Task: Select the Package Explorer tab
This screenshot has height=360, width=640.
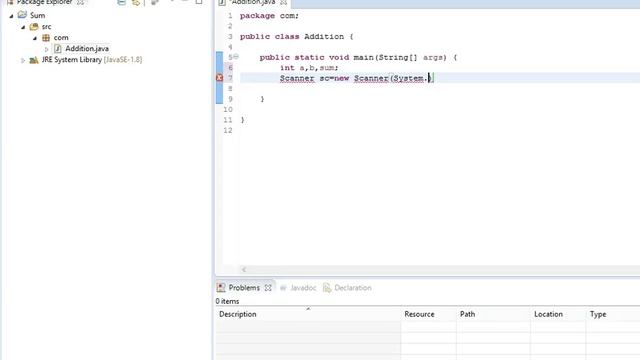Action: [44, 2]
